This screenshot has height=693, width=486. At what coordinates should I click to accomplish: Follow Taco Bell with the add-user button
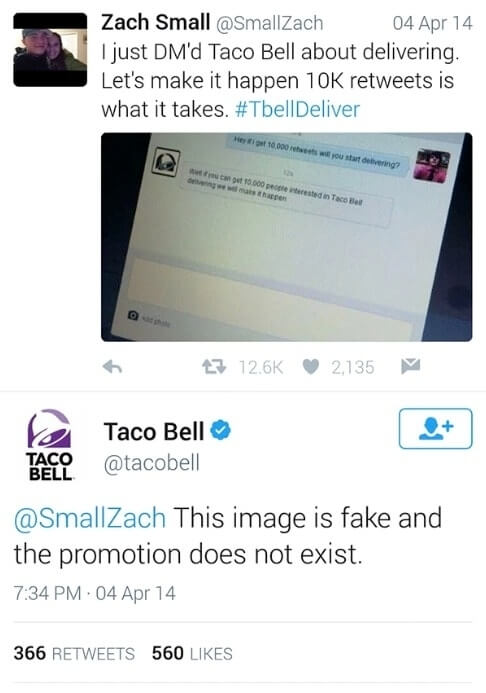(436, 429)
